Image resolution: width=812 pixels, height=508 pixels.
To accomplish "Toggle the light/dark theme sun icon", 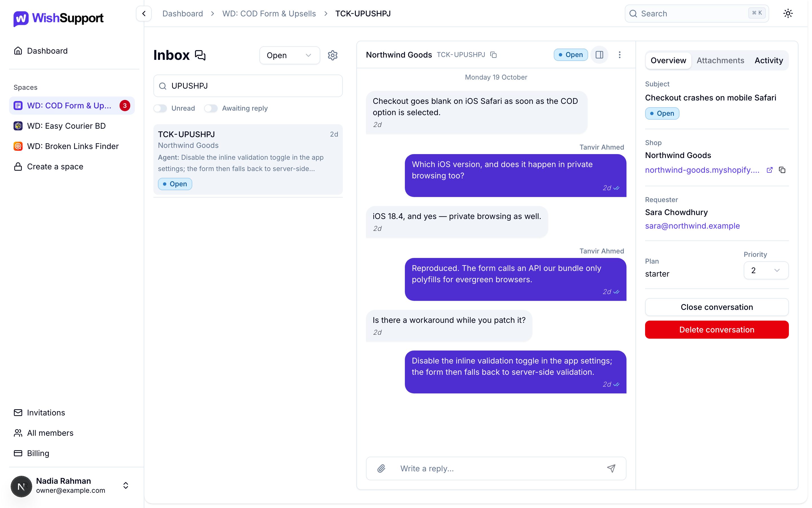I will tap(788, 14).
